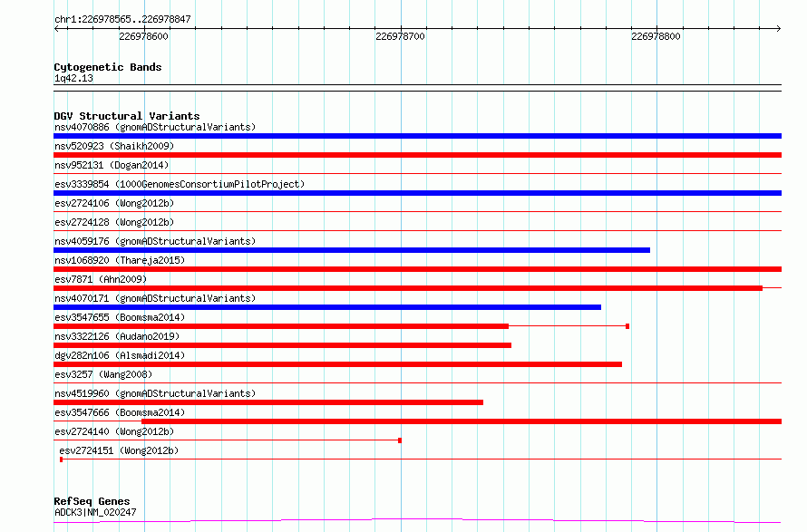Open the ADCK3|NM_020247 gene label
Screen dimensions: 807x532
pos(95,512)
